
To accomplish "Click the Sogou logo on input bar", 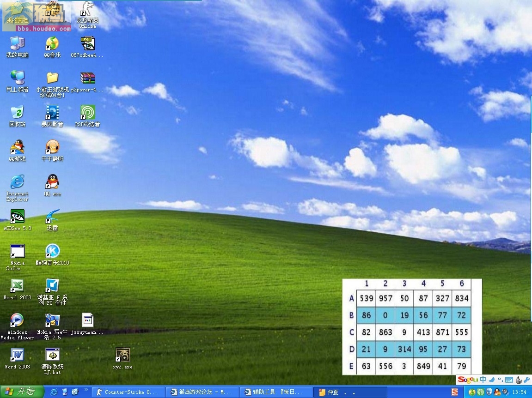I will (x=468, y=380).
